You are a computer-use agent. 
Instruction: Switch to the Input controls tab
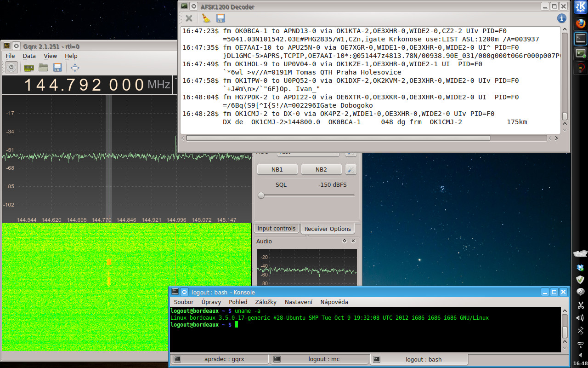click(x=276, y=229)
